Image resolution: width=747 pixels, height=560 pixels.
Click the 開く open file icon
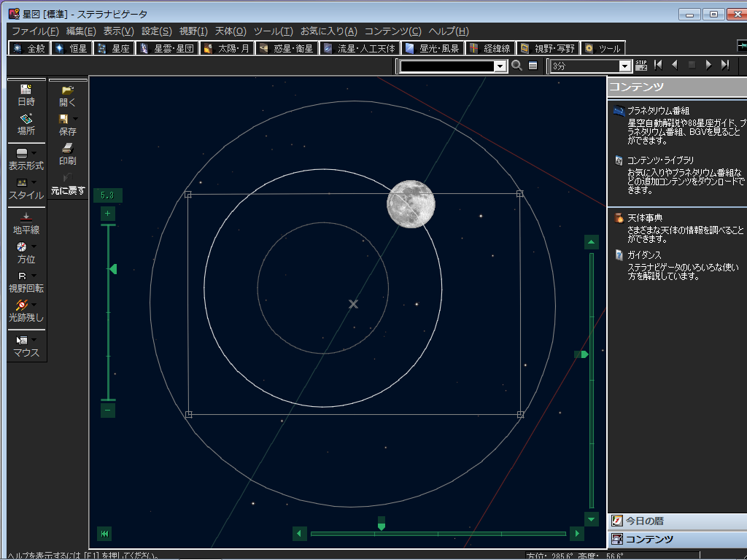click(x=67, y=96)
